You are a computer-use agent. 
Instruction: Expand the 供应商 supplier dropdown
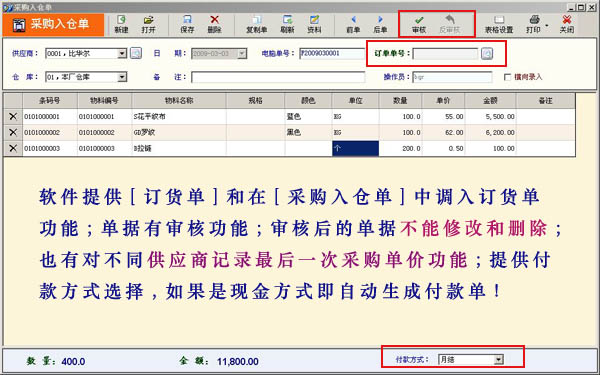coord(122,53)
